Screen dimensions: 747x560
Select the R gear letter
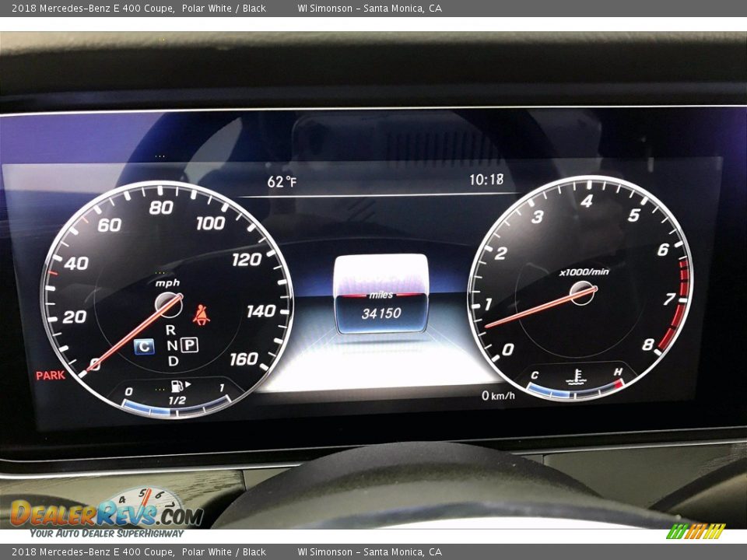click(x=170, y=330)
